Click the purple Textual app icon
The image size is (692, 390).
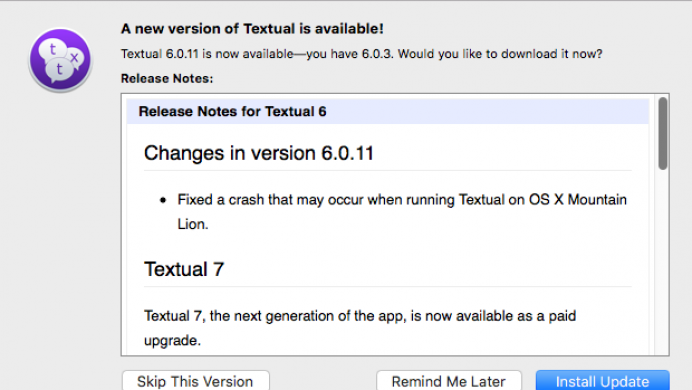click(60, 60)
